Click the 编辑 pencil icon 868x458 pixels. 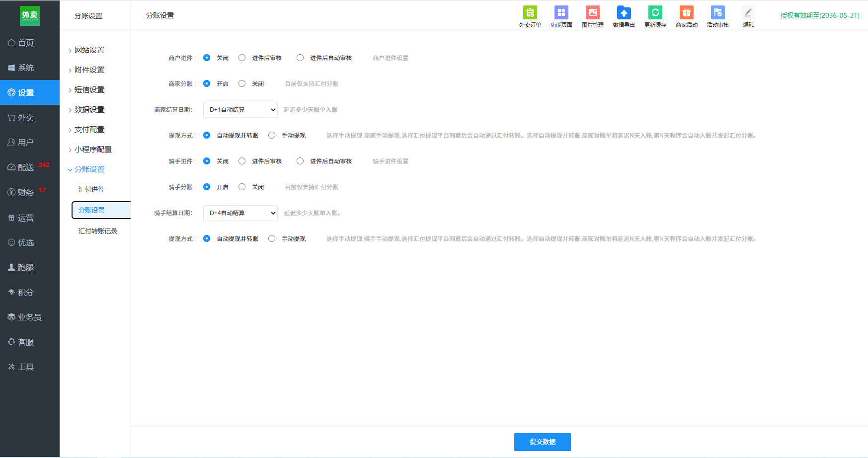748,16
